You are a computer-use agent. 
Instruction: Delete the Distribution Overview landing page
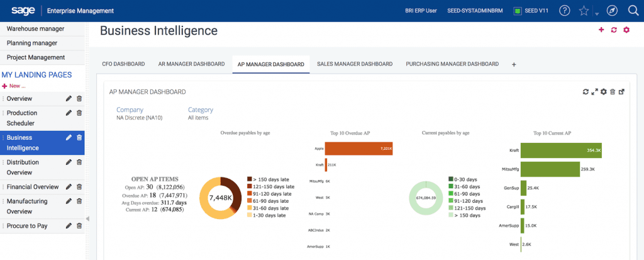(x=79, y=162)
